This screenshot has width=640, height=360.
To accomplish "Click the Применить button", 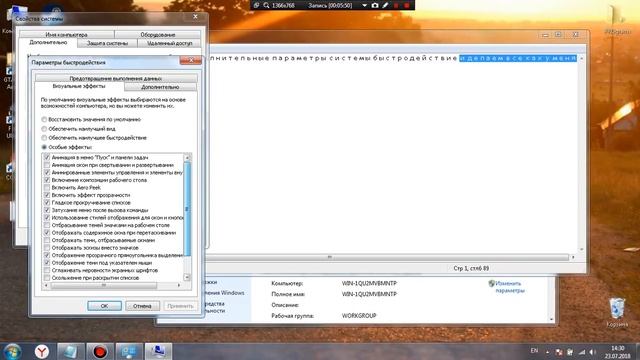I will (x=180, y=306).
